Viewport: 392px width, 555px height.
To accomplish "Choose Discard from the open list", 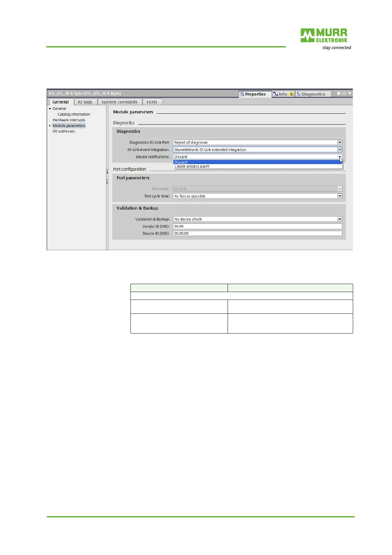I will coord(257,162).
